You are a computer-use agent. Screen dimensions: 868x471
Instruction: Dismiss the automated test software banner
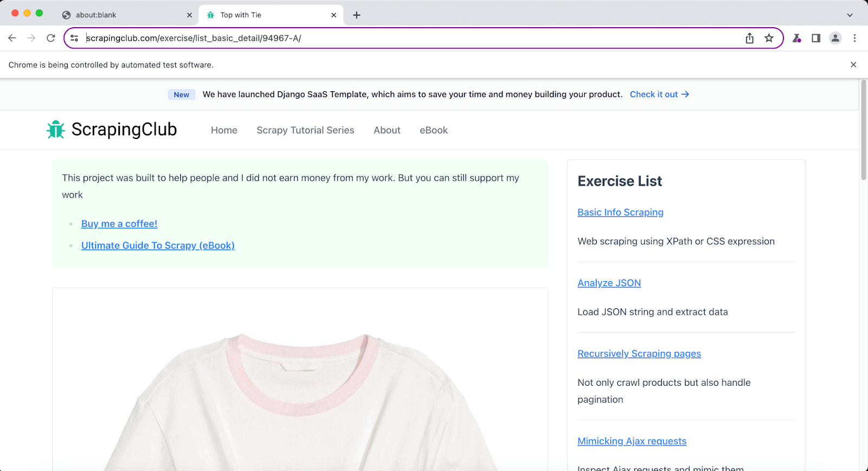pyautogui.click(x=853, y=65)
